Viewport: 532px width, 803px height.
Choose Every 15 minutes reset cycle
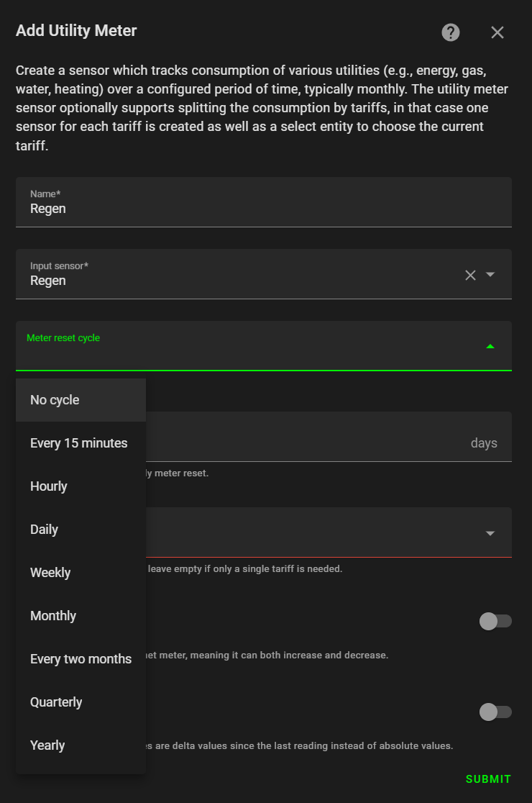click(x=81, y=443)
